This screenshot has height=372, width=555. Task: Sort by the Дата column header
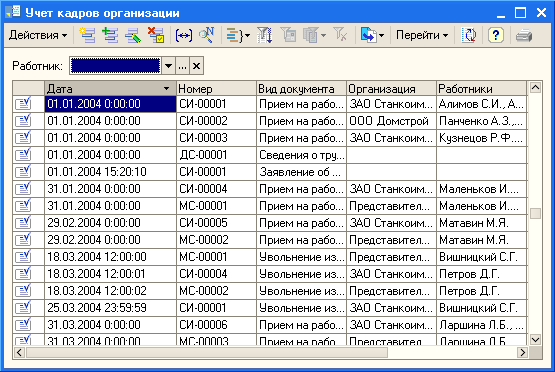click(110, 88)
